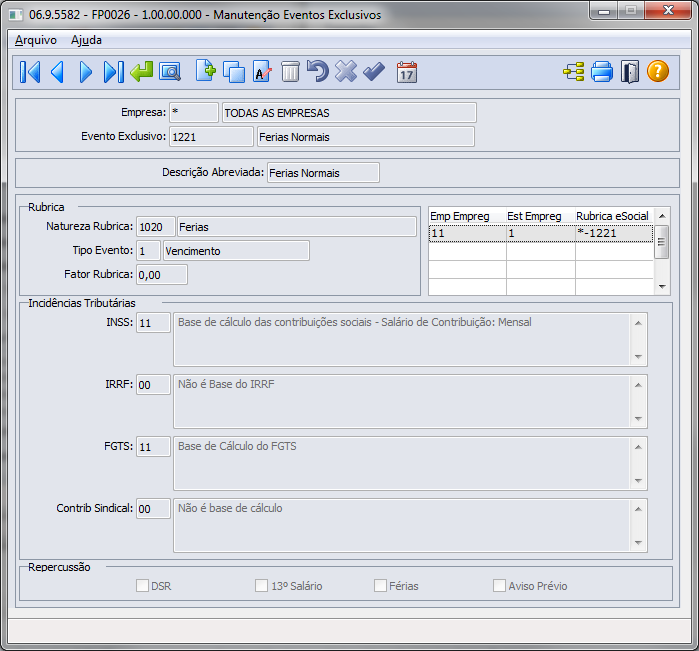Image resolution: width=699 pixels, height=651 pixels.
Task: Go to the next record
Action: (85, 72)
